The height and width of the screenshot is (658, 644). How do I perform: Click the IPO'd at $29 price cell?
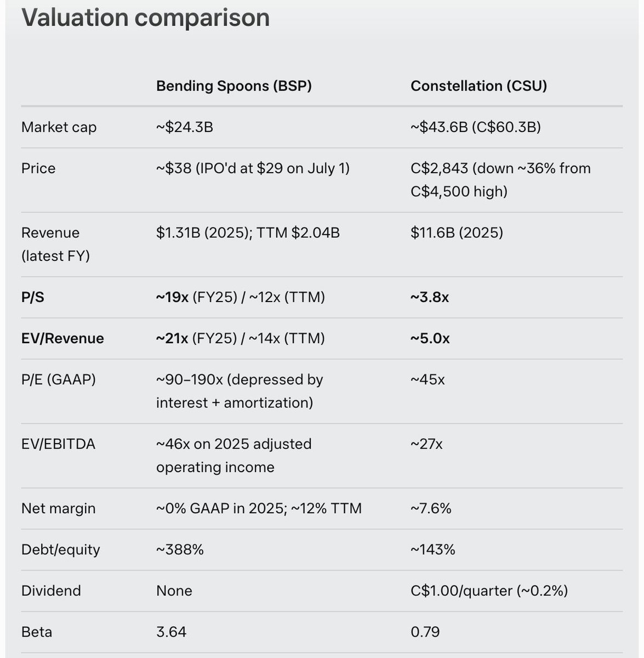tap(253, 168)
